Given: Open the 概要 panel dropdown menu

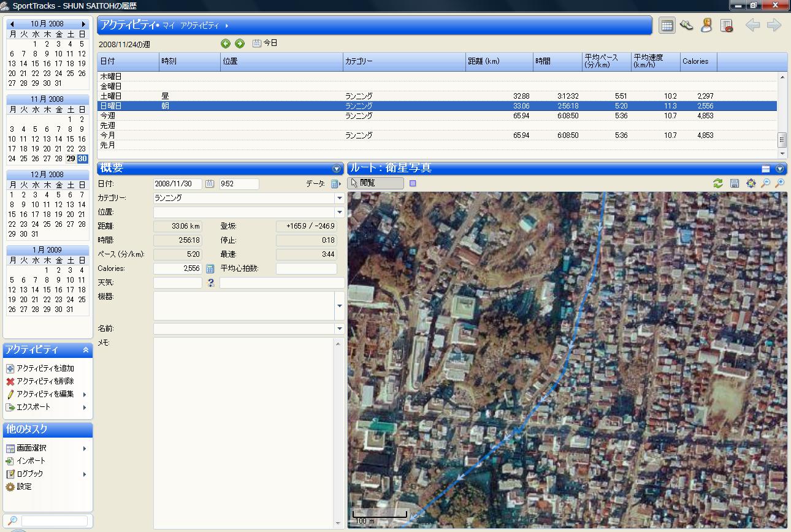Looking at the screenshot, I should click(x=336, y=169).
